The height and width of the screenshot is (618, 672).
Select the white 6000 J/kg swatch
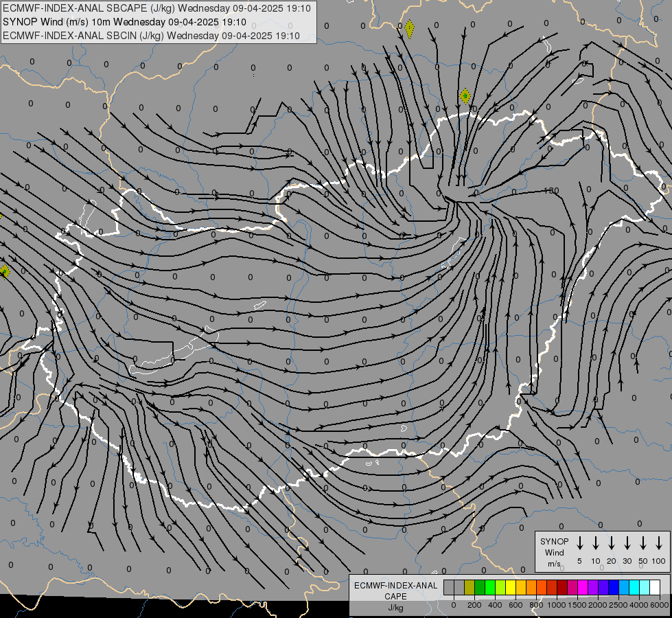tap(655, 588)
